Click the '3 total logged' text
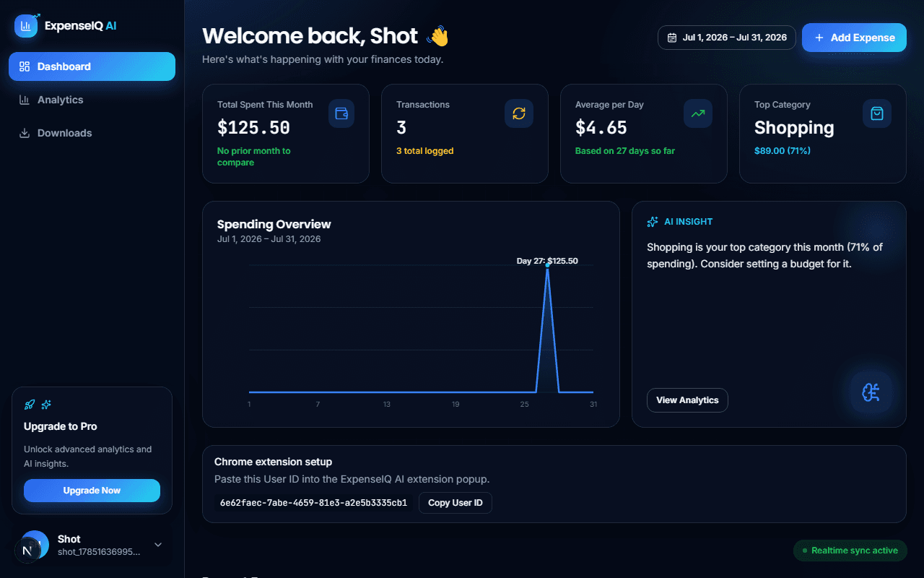The image size is (924, 578). (x=425, y=151)
